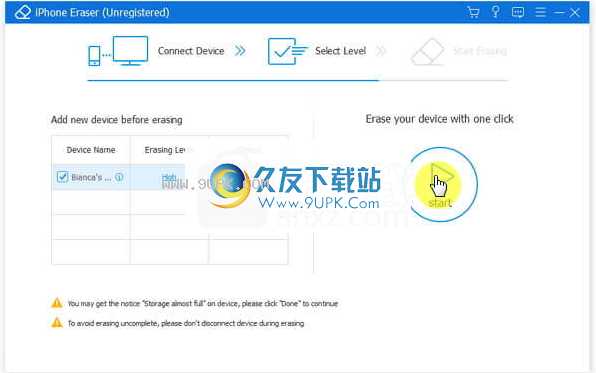596x373 pixels.
Task: Select the Start Erasing step
Action: [480, 51]
